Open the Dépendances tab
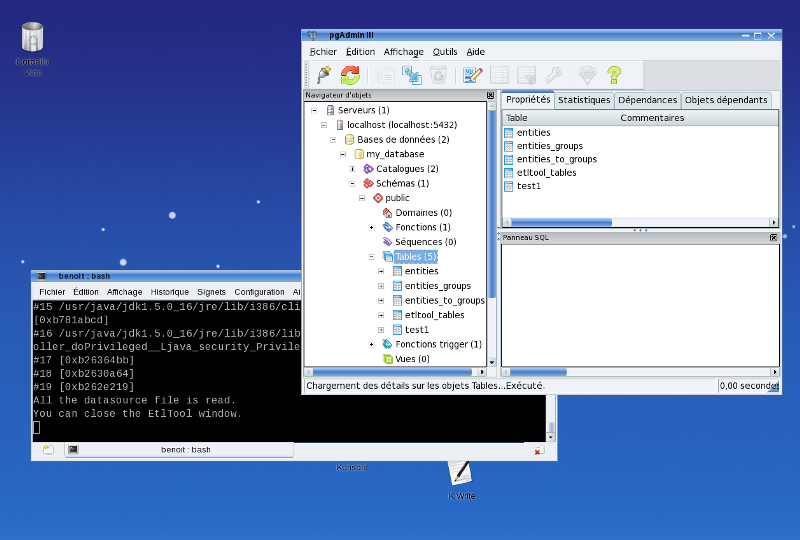 (647, 100)
